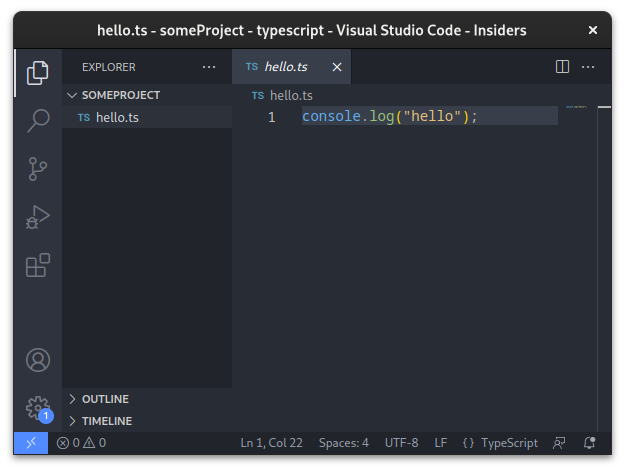This screenshot has width=625, height=471.
Task: Click Ln 1, Col 22 to go to line
Action: (x=271, y=443)
